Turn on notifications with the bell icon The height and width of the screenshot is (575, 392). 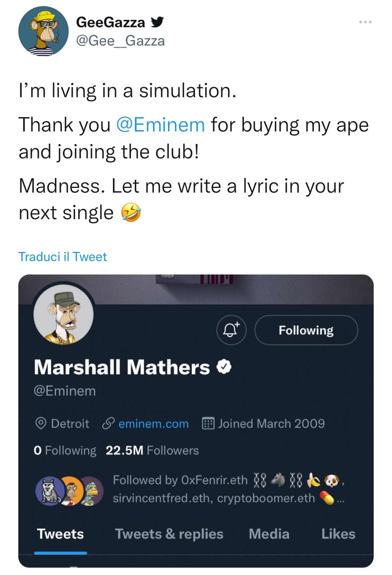coord(231,330)
